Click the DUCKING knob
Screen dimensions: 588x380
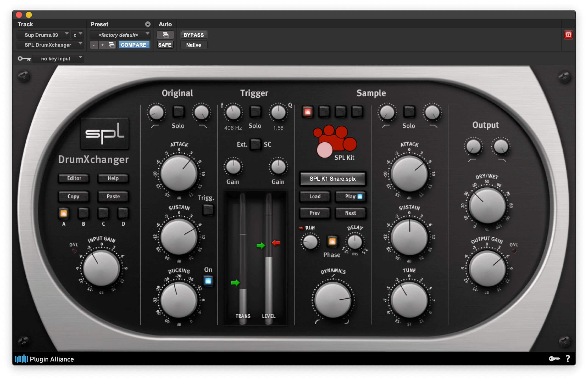coord(179,300)
